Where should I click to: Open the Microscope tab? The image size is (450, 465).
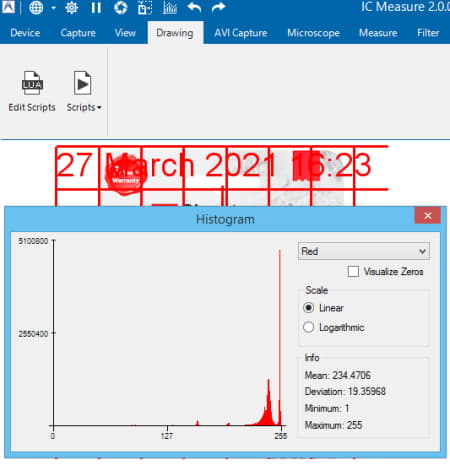pyautogui.click(x=314, y=33)
